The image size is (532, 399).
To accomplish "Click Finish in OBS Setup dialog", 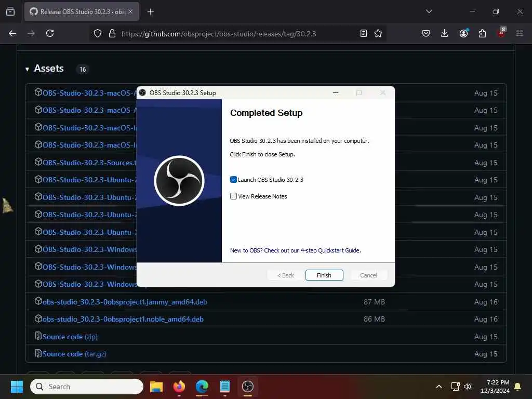I will point(324,275).
